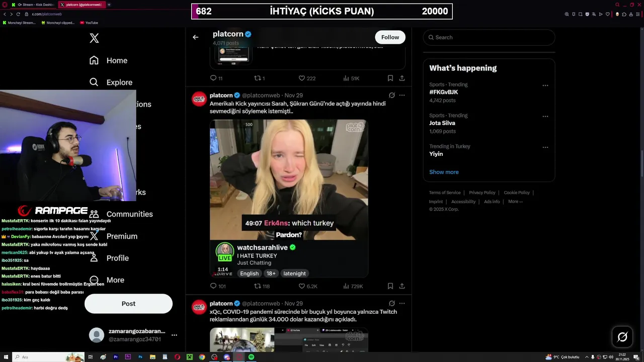
Task: Open Jota Silva trending topic
Action: tap(442, 123)
